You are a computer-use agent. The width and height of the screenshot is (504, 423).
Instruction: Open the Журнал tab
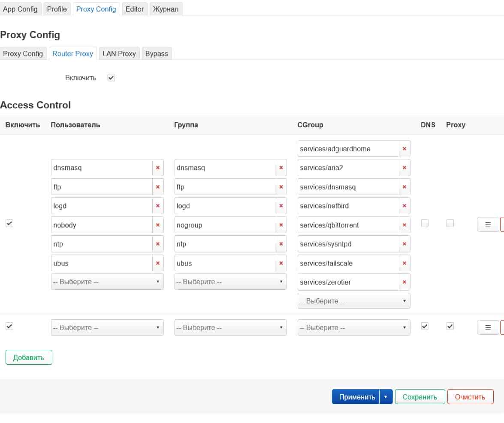[166, 9]
